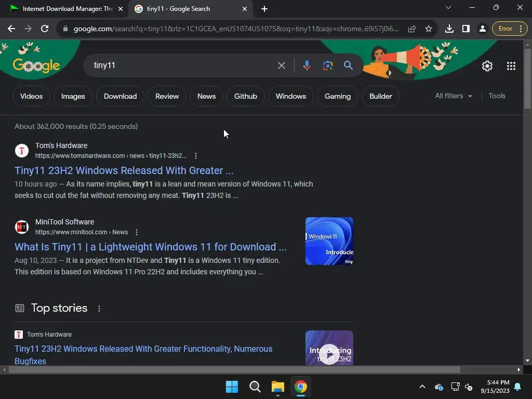Open Tiny11 23H2 Windows Released link
The height and width of the screenshot is (399, 532).
coord(124,170)
